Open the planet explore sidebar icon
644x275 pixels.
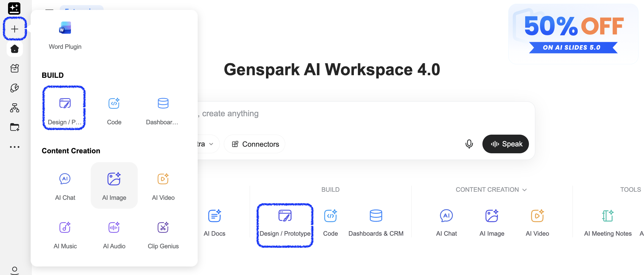(x=15, y=88)
